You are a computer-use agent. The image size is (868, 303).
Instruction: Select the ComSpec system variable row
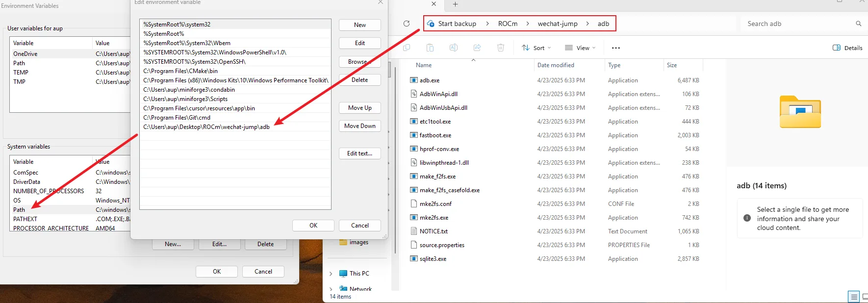coord(71,173)
